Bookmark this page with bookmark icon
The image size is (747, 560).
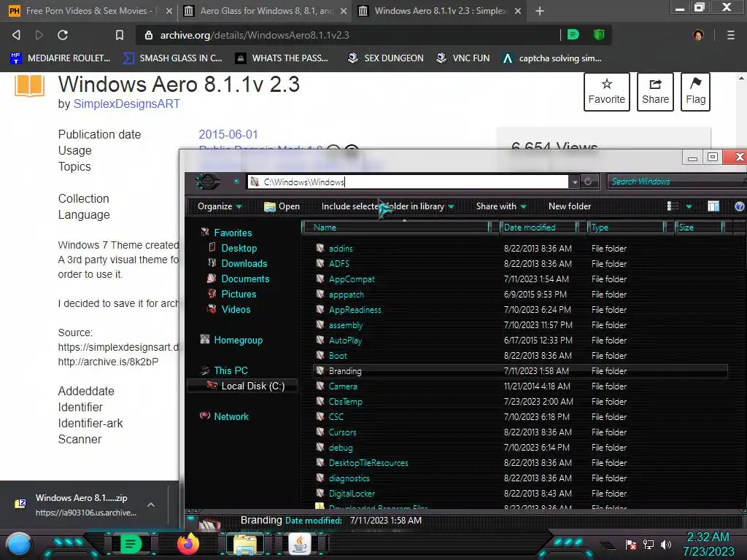coord(120,35)
